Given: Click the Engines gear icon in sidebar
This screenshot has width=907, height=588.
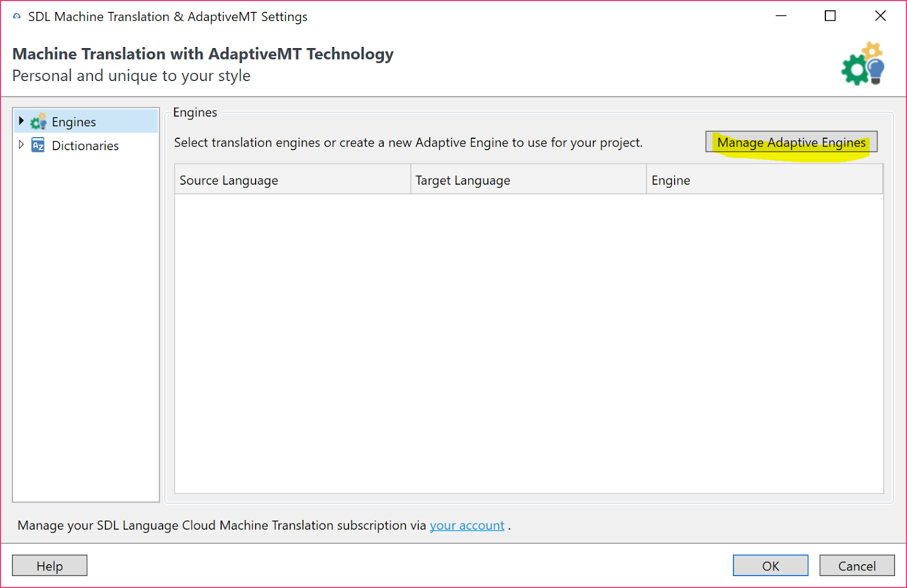Looking at the screenshot, I should [x=38, y=122].
